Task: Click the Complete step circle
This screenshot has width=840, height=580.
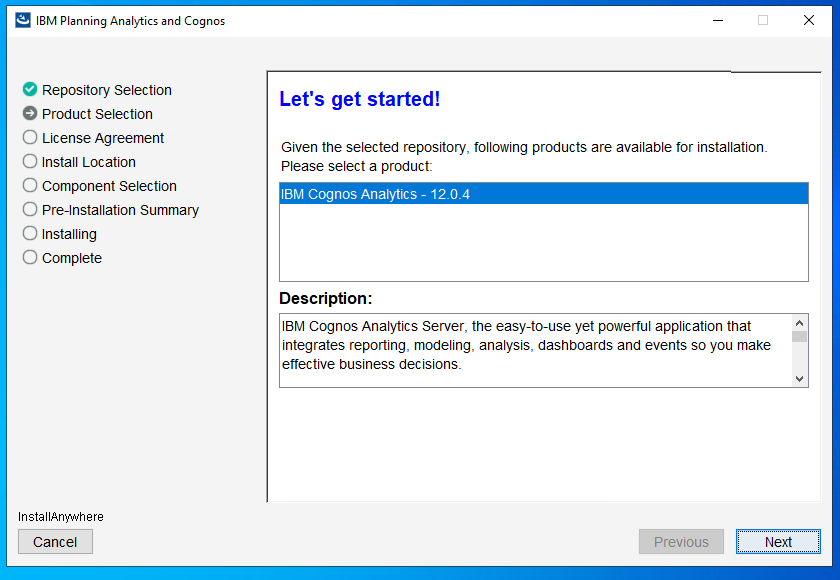Action: pos(30,257)
